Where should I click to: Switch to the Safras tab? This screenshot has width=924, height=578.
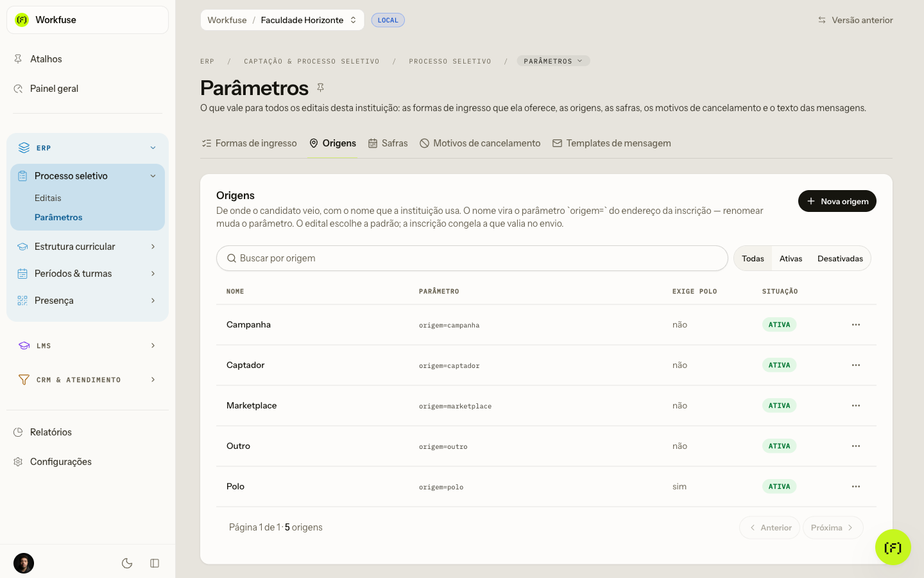(388, 143)
